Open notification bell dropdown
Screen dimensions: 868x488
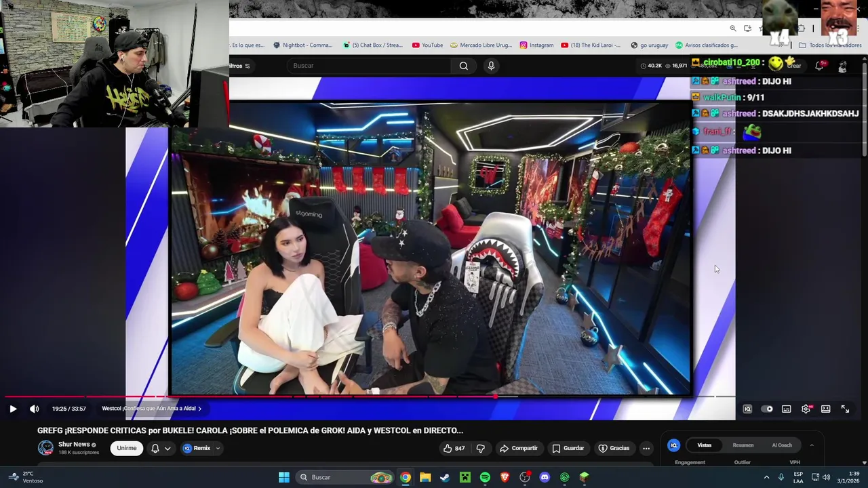[161, 448]
